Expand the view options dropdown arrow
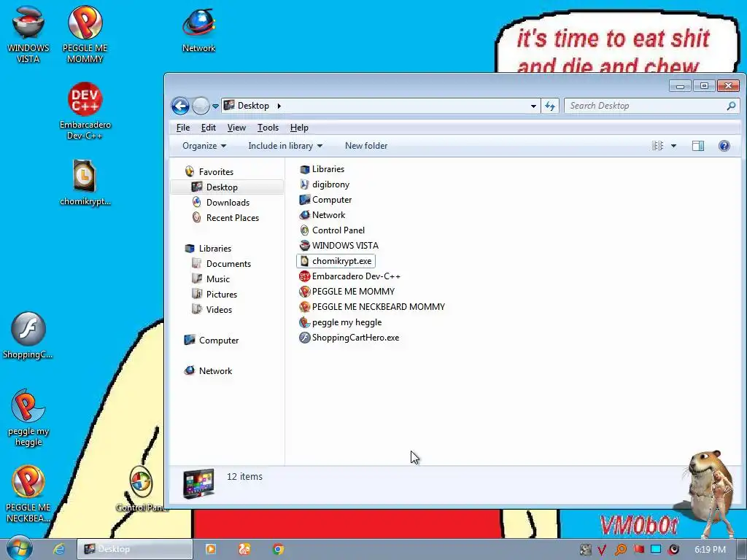The height and width of the screenshot is (560, 747). 673,146
